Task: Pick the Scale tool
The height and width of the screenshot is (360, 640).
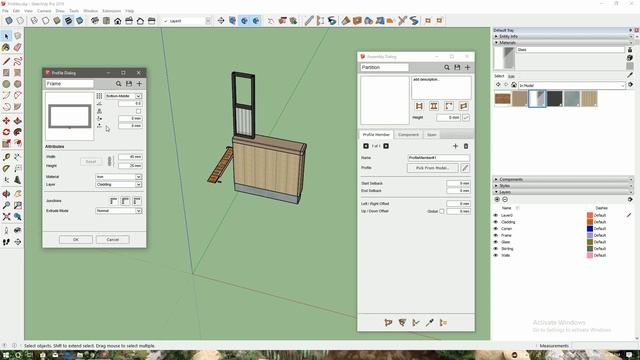Action: click(x=6, y=143)
